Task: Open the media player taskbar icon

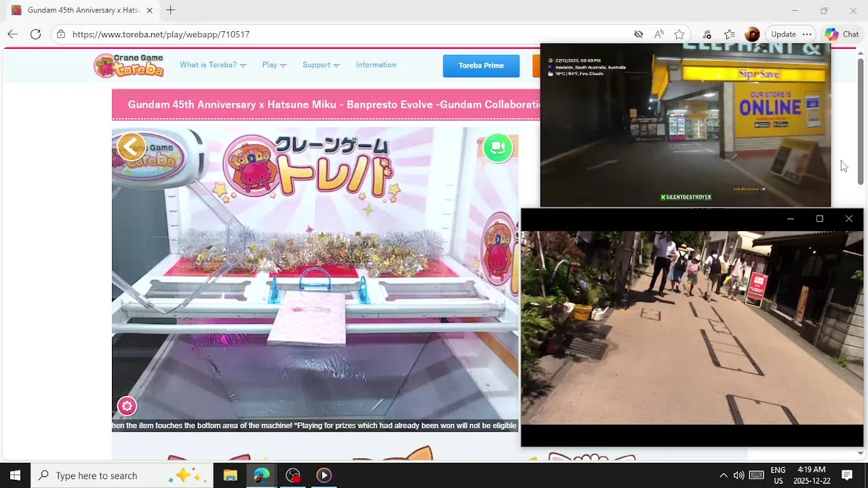Action: click(x=324, y=475)
